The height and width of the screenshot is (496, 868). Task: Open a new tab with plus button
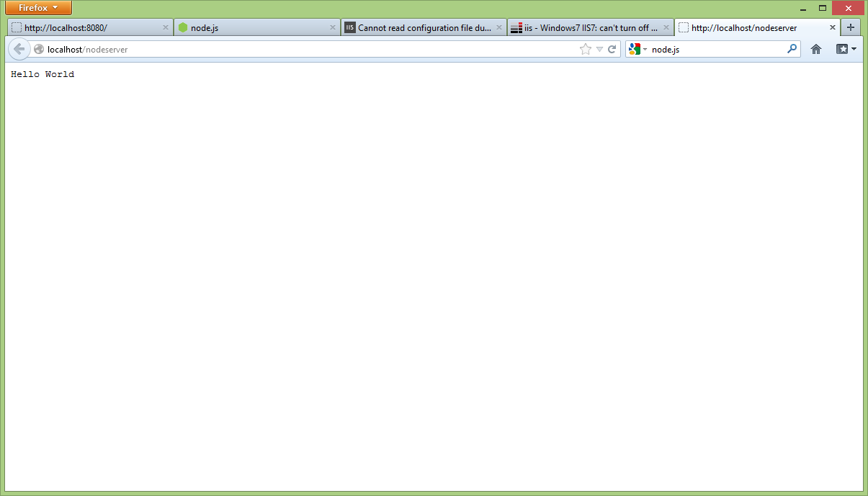(x=851, y=27)
